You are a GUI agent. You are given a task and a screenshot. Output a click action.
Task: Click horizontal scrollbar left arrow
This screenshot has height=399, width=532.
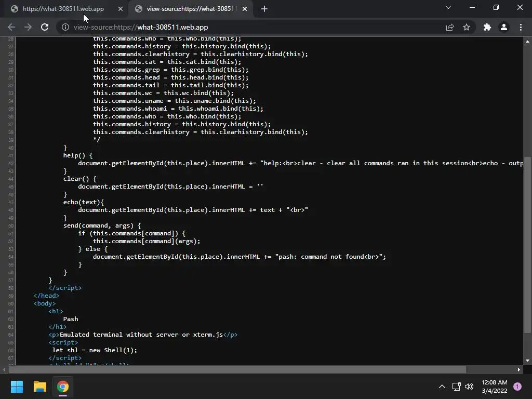click(x=4, y=369)
